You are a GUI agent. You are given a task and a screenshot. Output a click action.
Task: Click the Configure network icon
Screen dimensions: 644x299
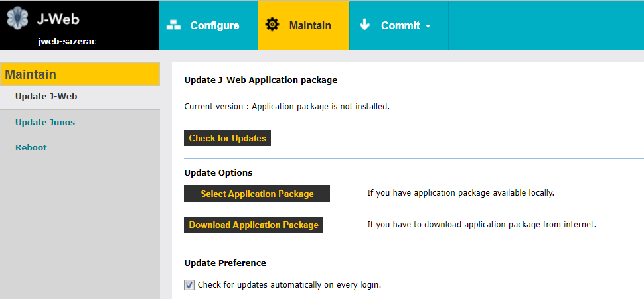coord(174,25)
